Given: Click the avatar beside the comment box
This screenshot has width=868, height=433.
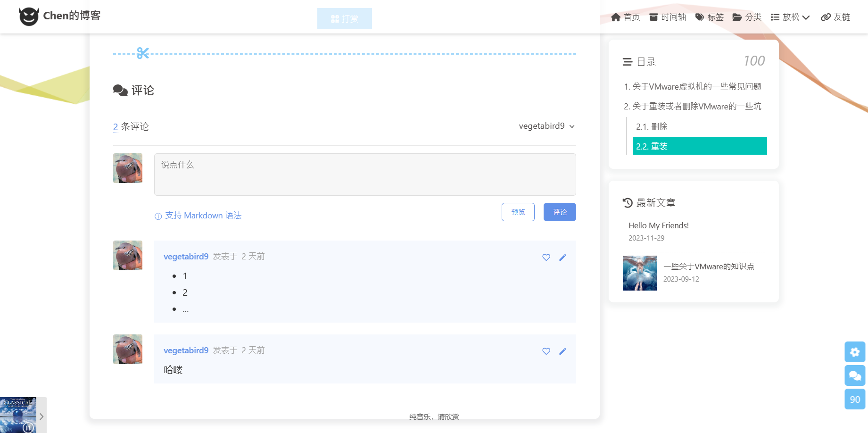Looking at the screenshot, I should click(x=128, y=168).
